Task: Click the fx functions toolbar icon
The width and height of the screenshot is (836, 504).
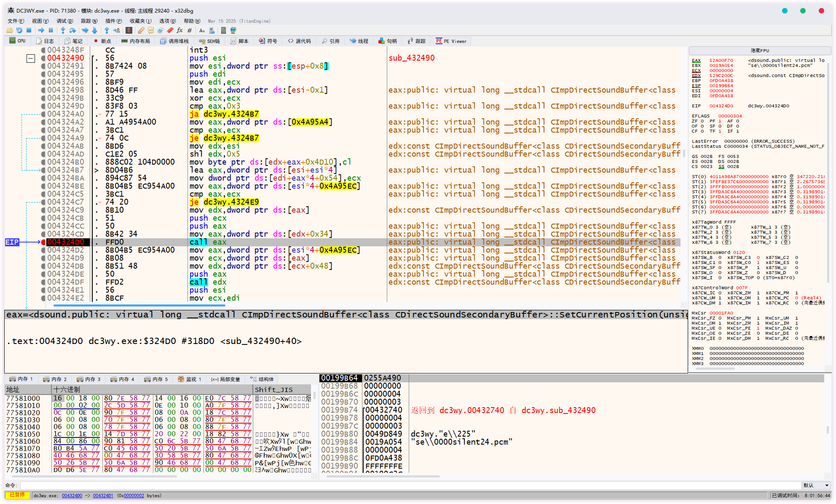Action: pos(180,30)
